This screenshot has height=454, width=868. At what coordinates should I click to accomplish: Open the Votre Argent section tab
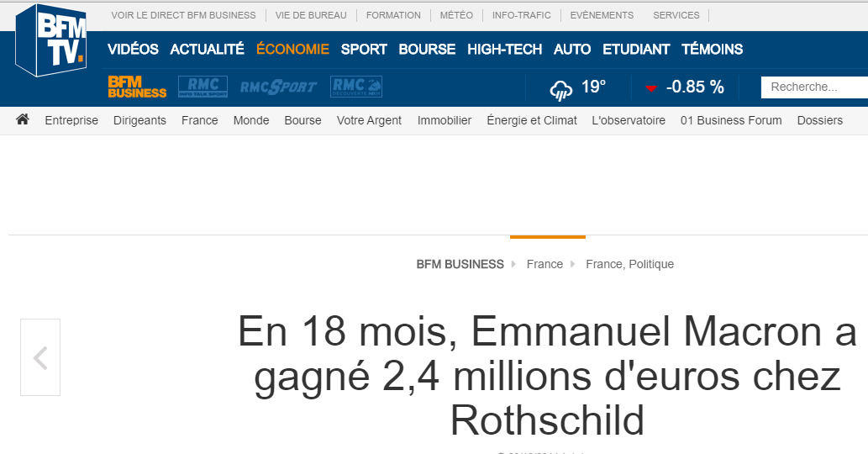tap(369, 120)
